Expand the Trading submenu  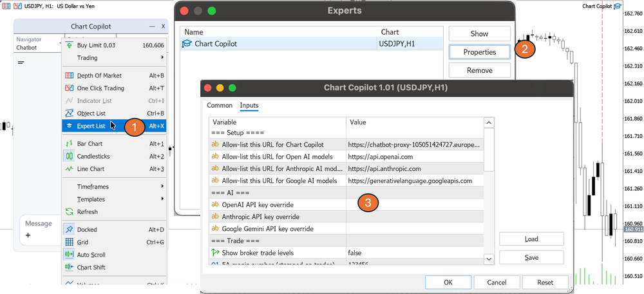(115, 58)
